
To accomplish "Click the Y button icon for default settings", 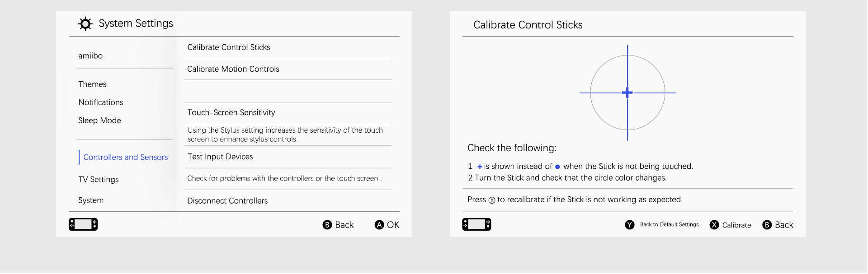I will [x=630, y=225].
